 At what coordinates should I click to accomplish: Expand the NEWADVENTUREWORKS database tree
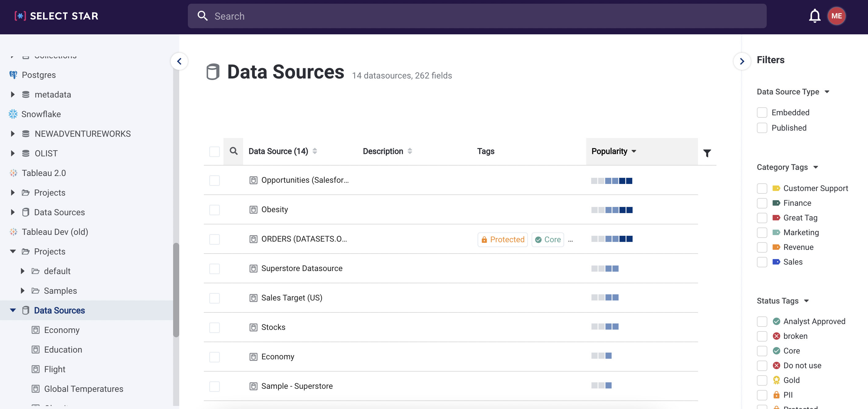13,134
